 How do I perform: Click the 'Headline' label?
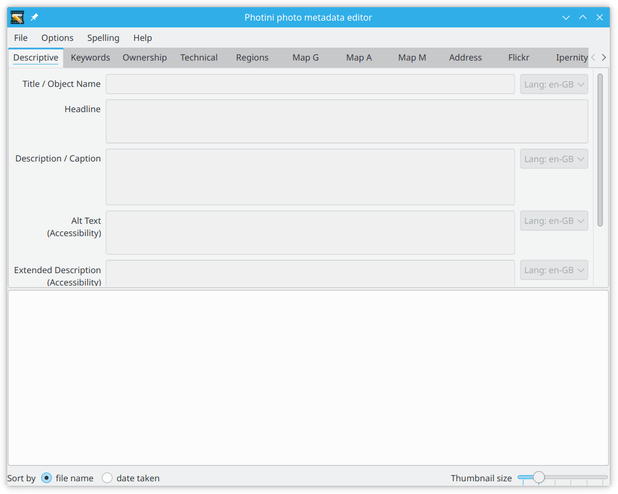[x=82, y=109]
